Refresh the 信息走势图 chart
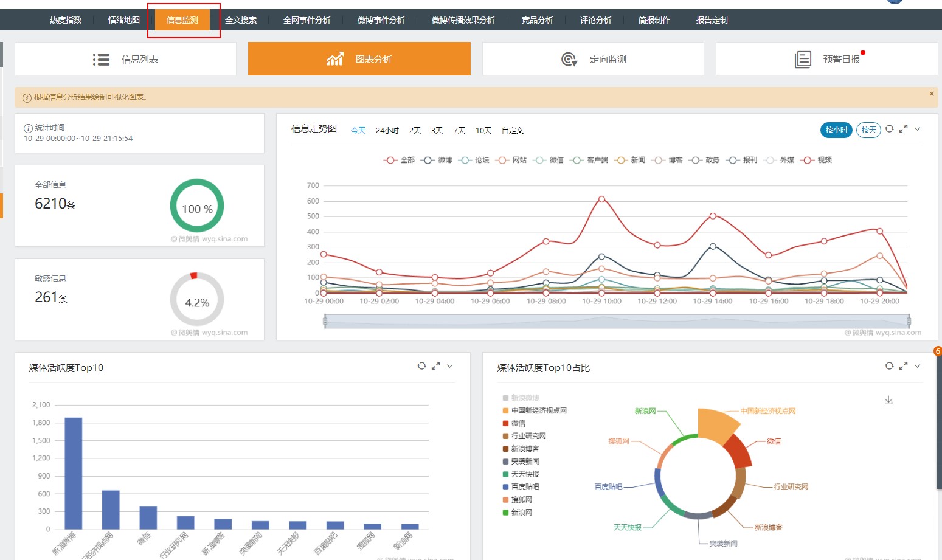 coord(889,129)
